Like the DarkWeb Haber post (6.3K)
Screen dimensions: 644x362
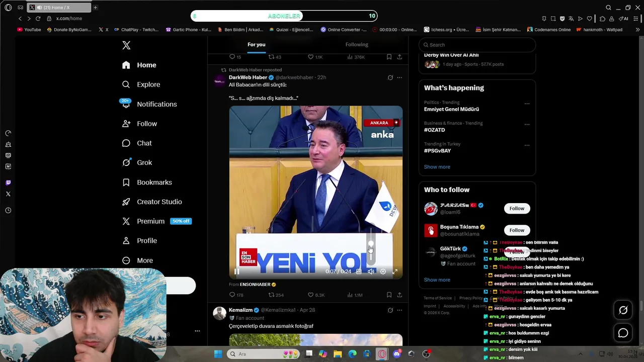tap(316, 295)
